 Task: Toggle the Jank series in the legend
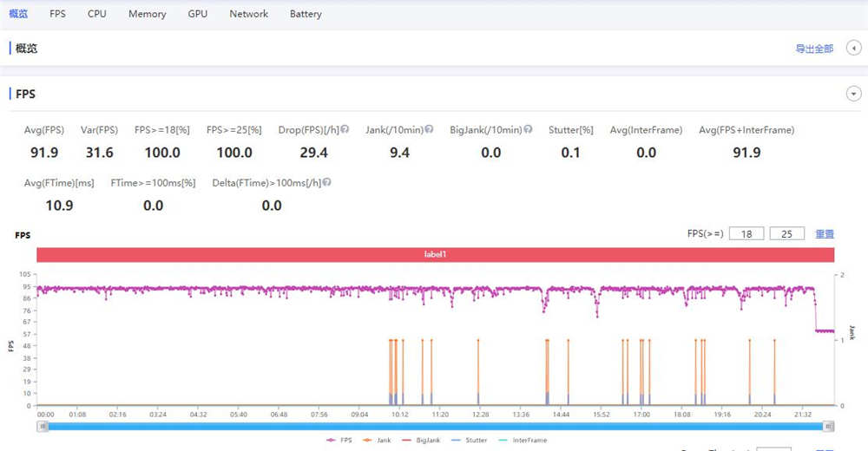(377, 441)
